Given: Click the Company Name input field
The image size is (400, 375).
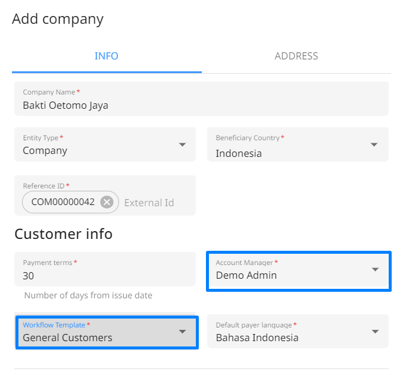Looking at the screenshot, I should click(x=201, y=99).
